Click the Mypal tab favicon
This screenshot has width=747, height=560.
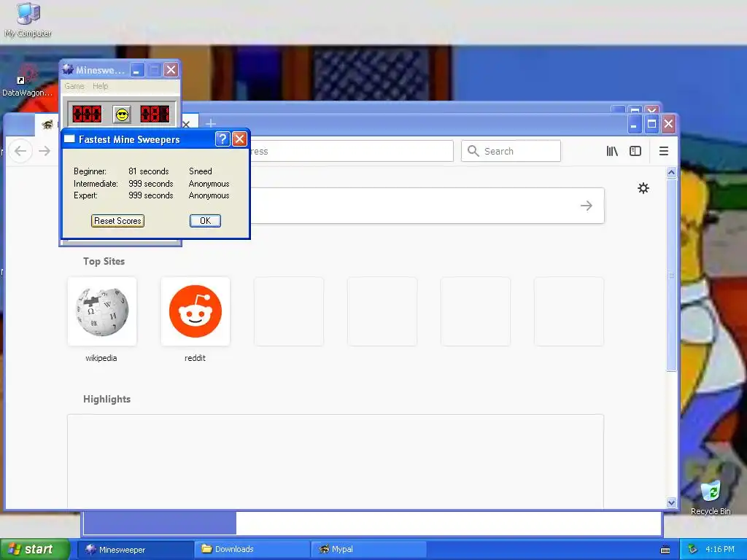tap(47, 125)
